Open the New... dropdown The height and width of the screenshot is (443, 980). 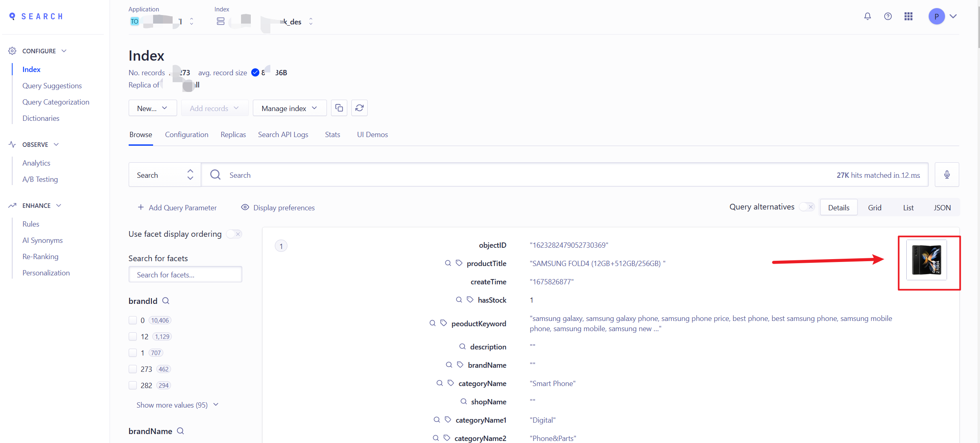(152, 108)
